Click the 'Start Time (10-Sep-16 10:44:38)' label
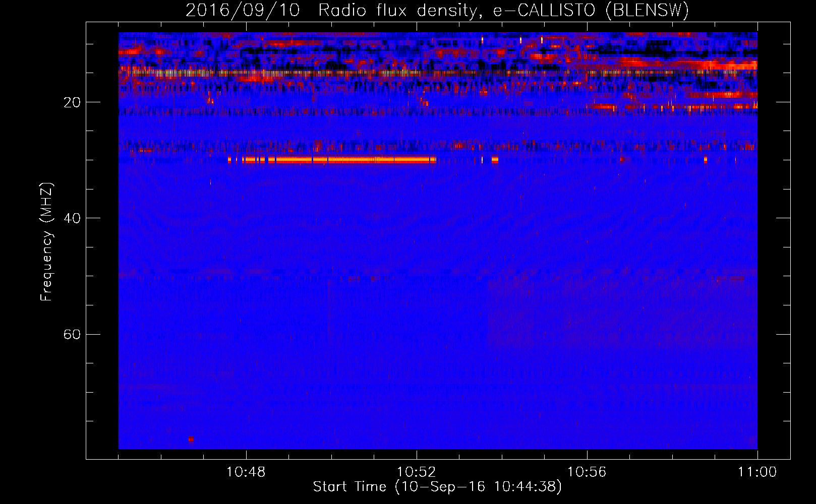Image resolution: width=816 pixels, height=504 pixels. click(x=437, y=487)
